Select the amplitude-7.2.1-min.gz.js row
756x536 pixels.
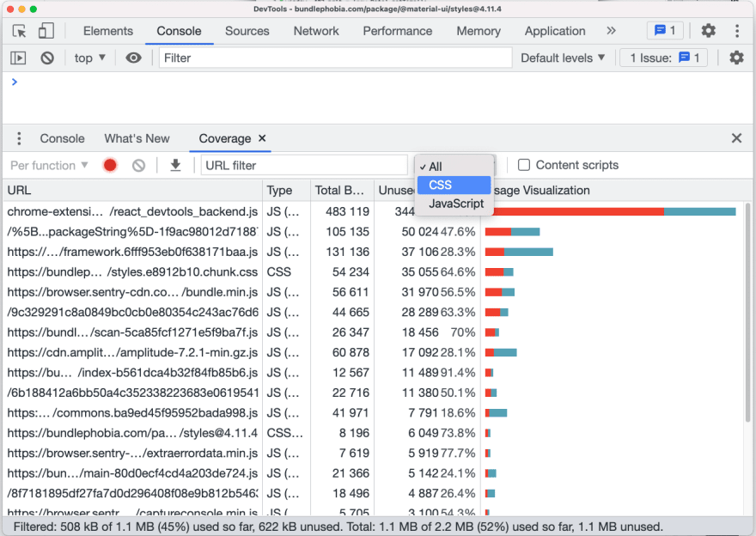[x=374, y=352]
